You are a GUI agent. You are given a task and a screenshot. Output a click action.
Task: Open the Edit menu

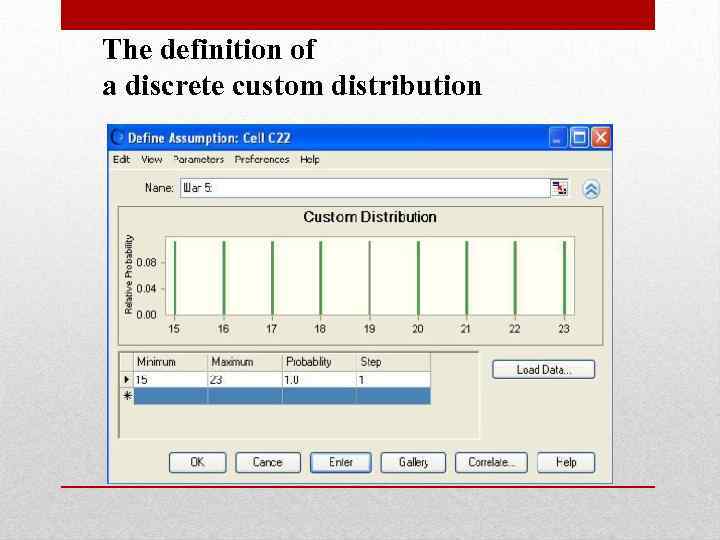pyautogui.click(x=121, y=159)
